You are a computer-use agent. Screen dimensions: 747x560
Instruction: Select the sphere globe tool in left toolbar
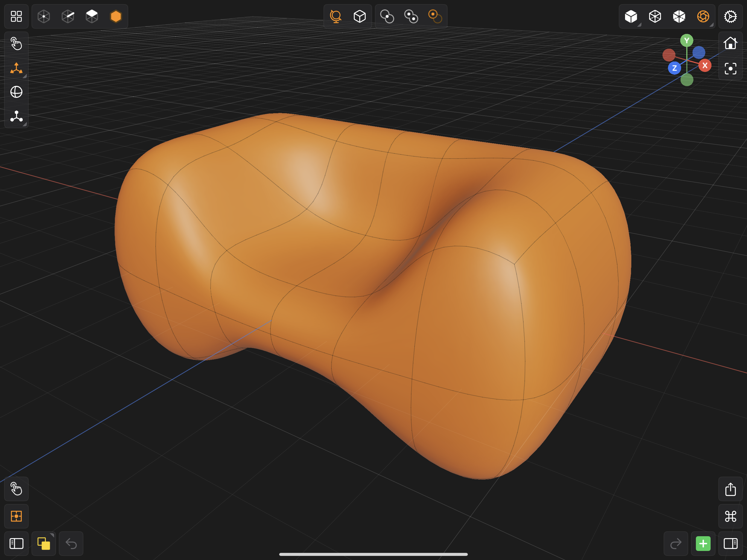(x=16, y=92)
